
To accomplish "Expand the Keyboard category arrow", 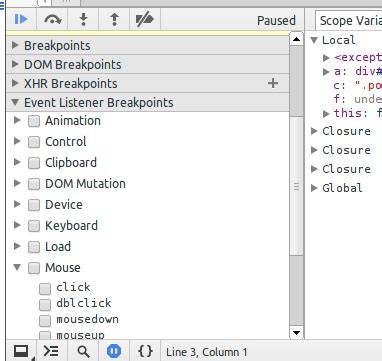I will coord(17,225).
